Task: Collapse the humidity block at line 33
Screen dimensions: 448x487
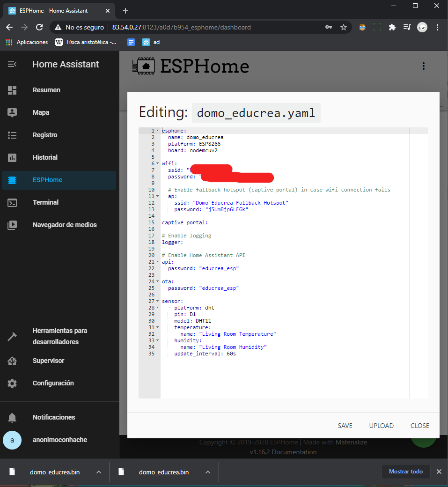Action: 157,340
